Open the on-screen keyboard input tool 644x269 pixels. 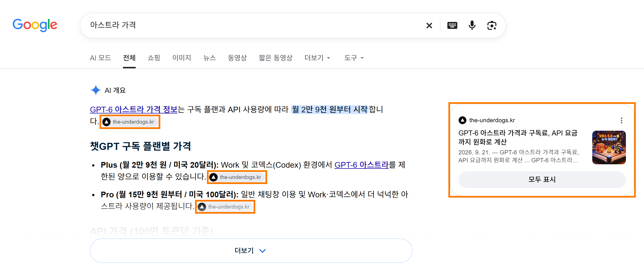(452, 26)
